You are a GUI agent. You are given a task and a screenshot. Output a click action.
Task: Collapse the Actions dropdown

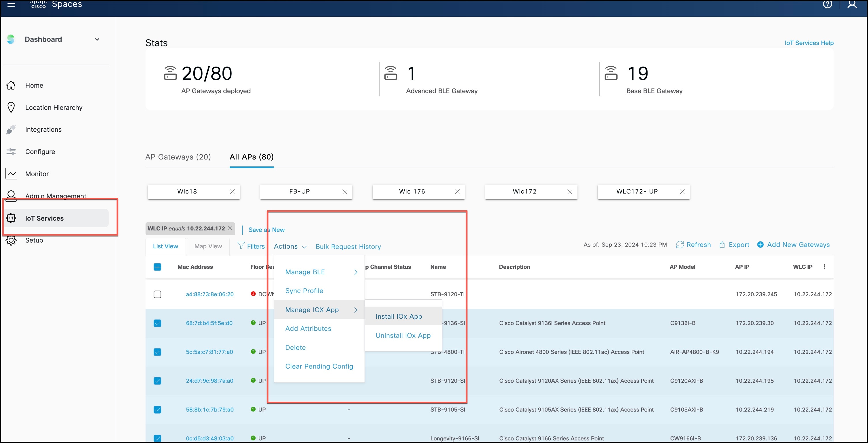click(290, 247)
